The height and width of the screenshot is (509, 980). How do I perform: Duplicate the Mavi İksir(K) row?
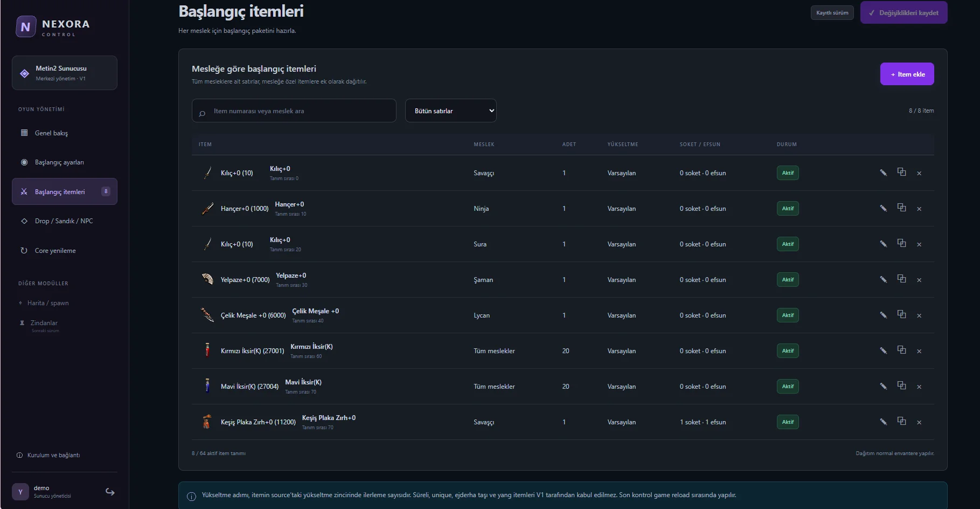[901, 386]
